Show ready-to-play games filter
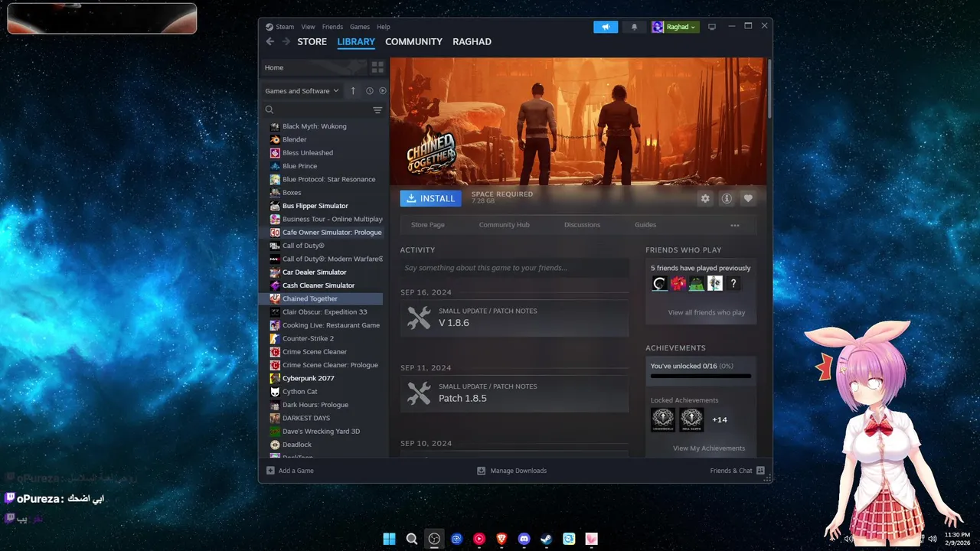 [383, 90]
